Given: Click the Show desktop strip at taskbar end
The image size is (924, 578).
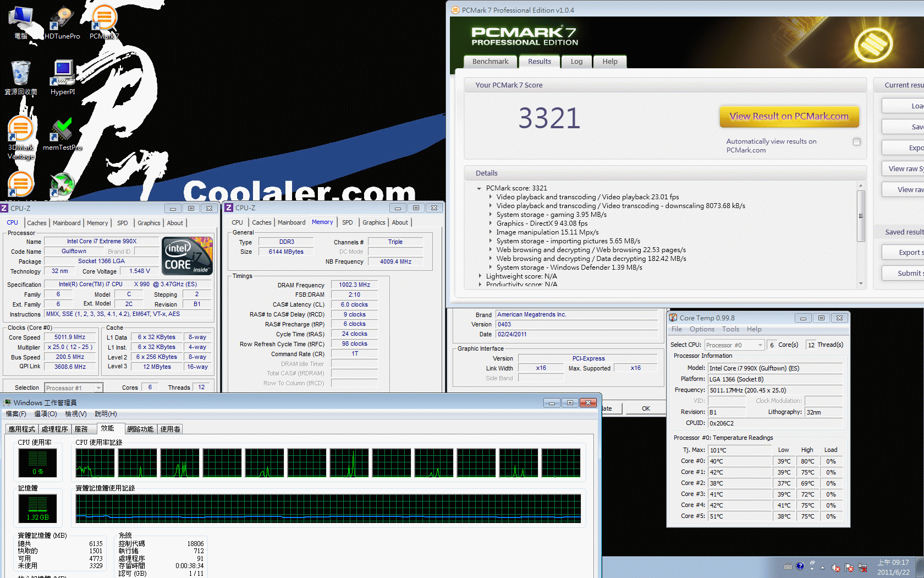Looking at the screenshot, I should 920,567.
